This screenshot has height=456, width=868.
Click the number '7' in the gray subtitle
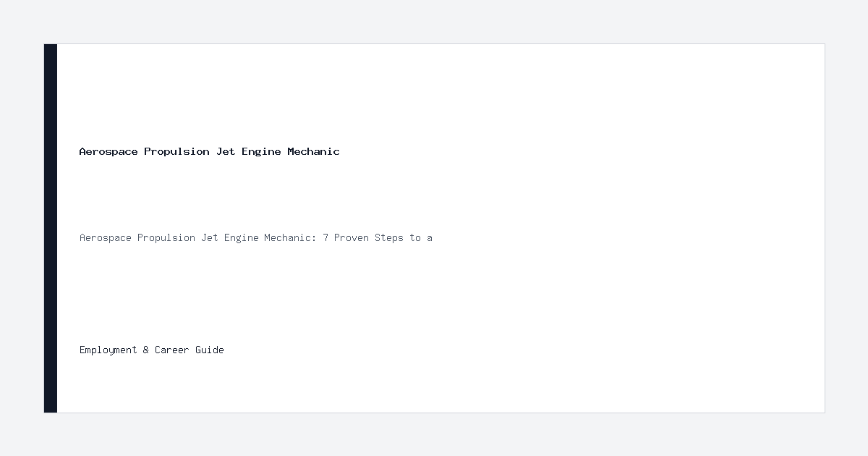[325, 237]
